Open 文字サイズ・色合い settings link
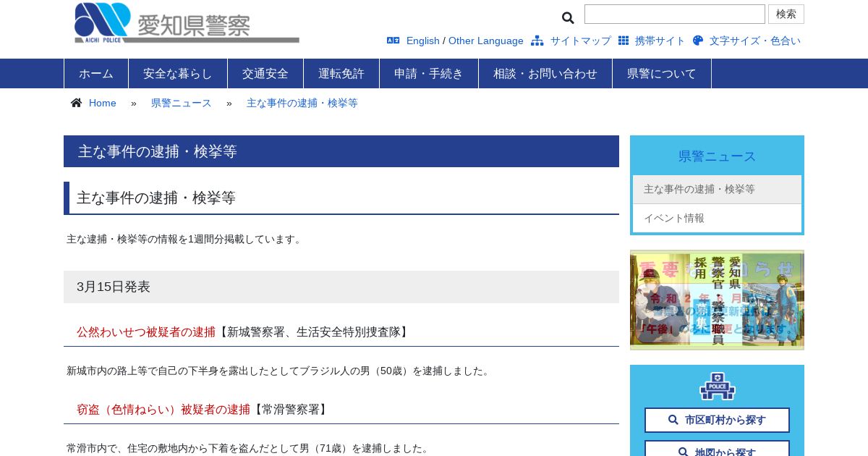 point(755,41)
